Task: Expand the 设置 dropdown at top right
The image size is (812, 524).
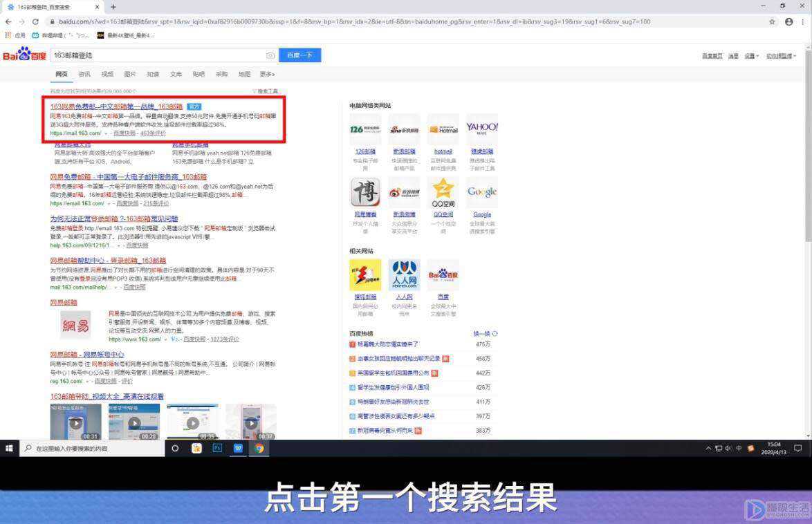Action: [751, 56]
